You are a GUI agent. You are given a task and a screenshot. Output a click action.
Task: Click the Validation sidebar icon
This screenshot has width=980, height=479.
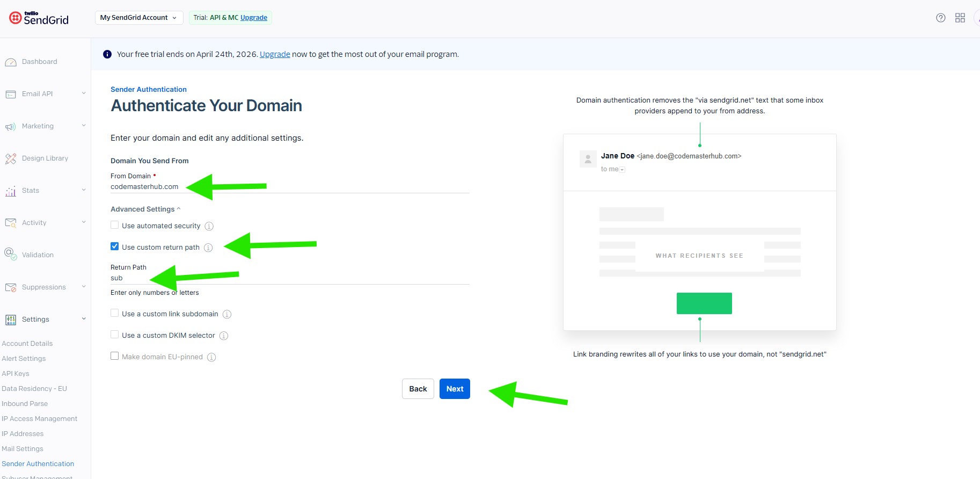coord(11,253)
